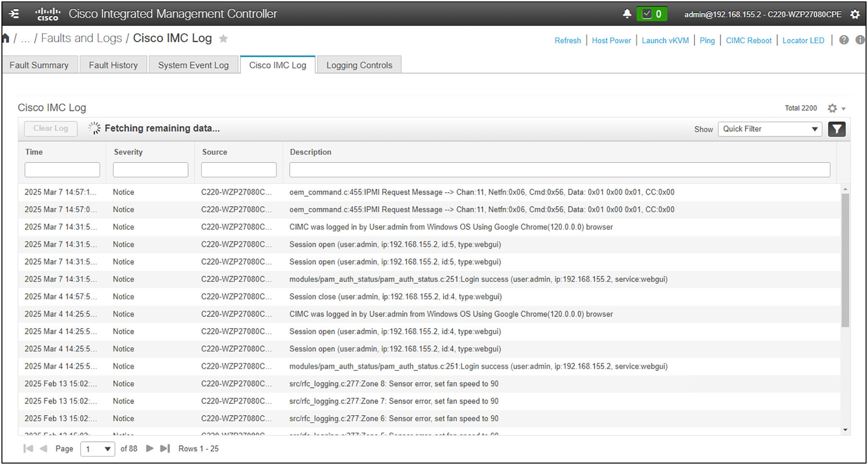Focus the Severity filter field
868x465 pixels.
click(150, 170)
